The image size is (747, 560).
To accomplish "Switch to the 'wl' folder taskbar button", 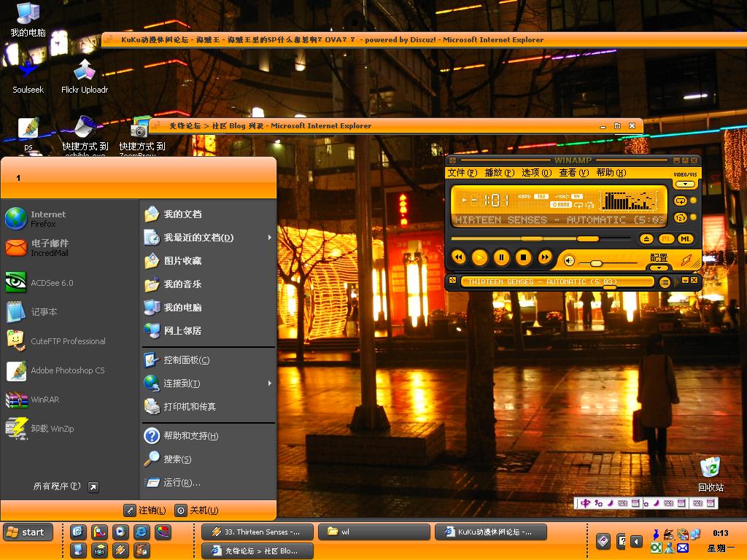I will pos(374,532).
